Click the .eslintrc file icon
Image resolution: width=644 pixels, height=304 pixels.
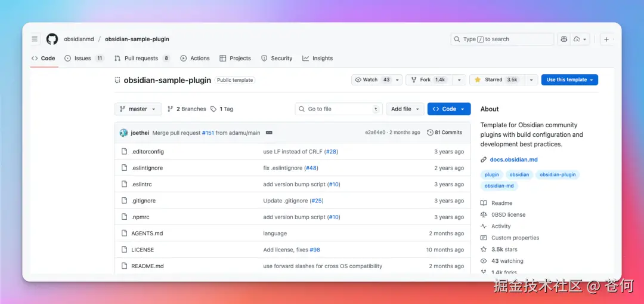124,185
